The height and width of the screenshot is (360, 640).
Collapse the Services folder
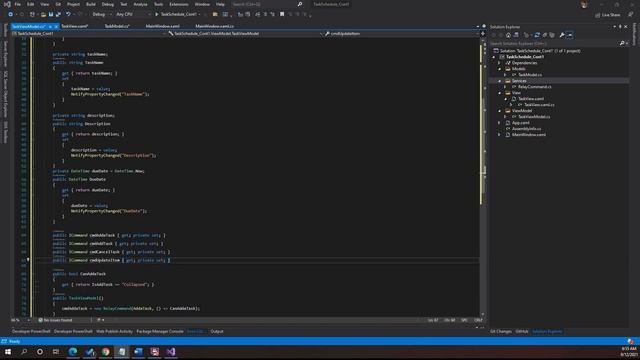pos(499,81)
